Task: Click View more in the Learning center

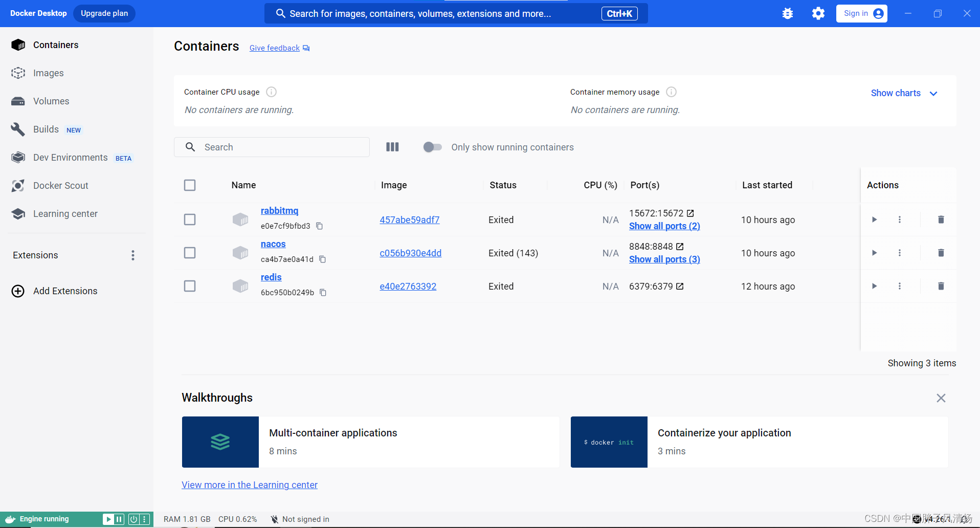Action: pos(250,485)
